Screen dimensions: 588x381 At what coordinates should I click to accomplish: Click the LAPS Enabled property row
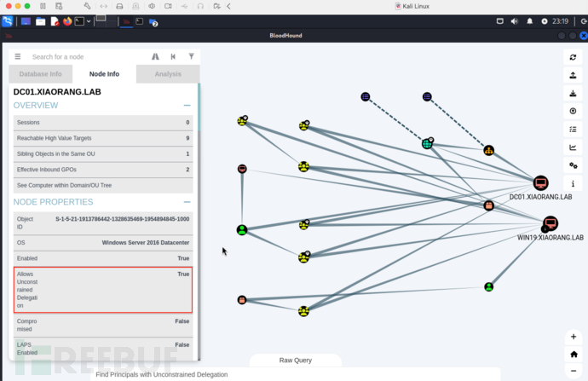[x=103, y=349]
